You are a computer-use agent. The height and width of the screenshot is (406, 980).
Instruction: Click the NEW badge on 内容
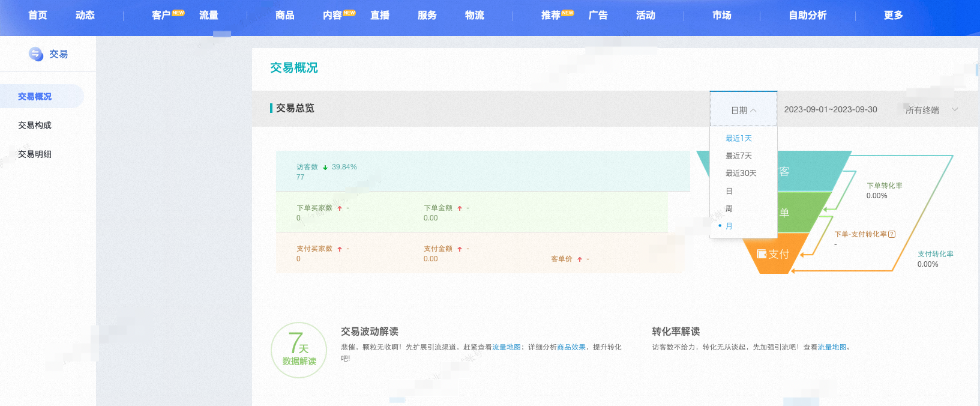tap(349, 13)
